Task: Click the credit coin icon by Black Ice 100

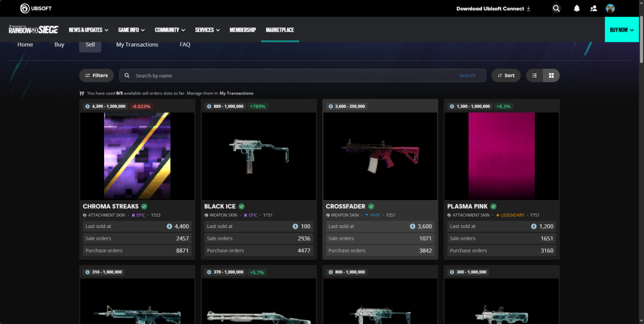Action: click(296, 226)
